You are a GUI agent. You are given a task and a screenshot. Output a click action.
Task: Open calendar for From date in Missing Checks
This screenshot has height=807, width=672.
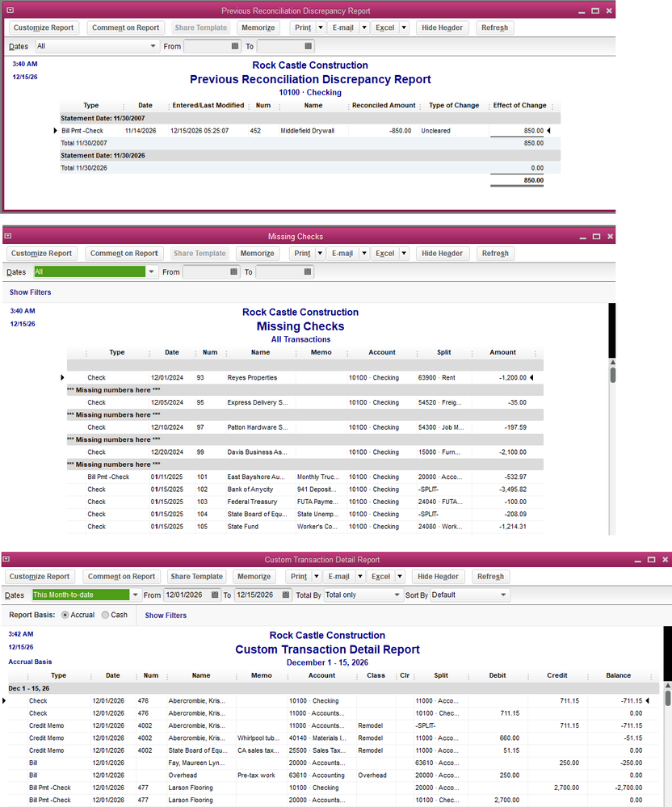coord(234,271)
